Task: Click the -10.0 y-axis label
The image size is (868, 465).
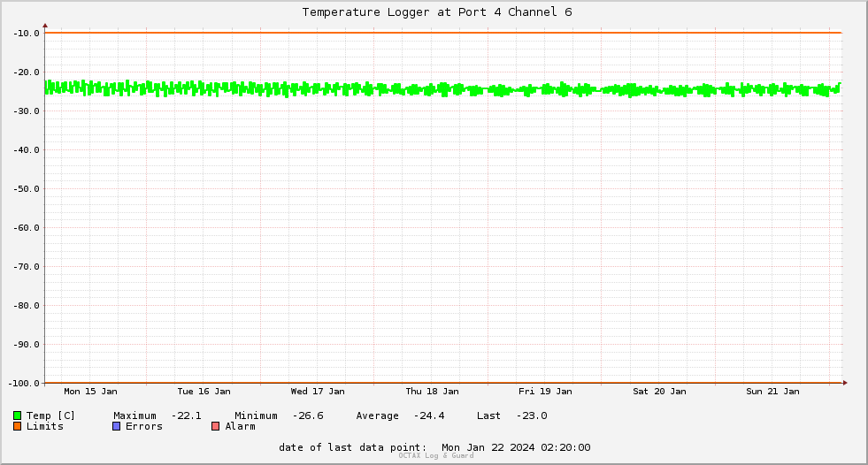Action: (x=27, y=34)
